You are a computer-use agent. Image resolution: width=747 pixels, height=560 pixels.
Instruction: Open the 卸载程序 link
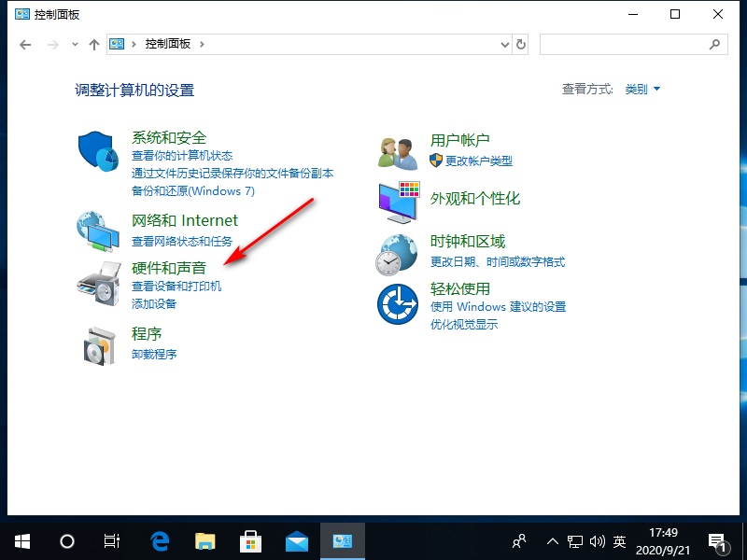(154, 355)
